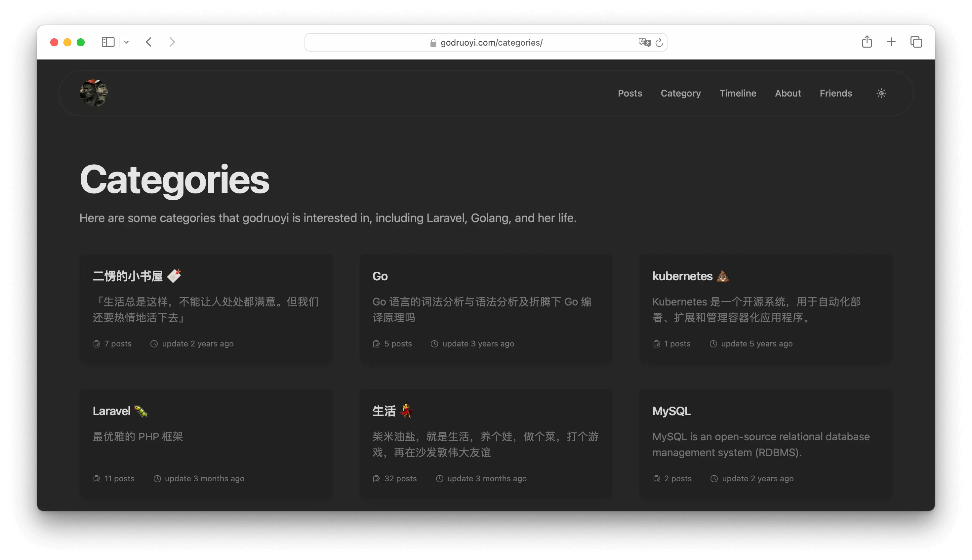Expand the browser tab overview

pos(915,42)
